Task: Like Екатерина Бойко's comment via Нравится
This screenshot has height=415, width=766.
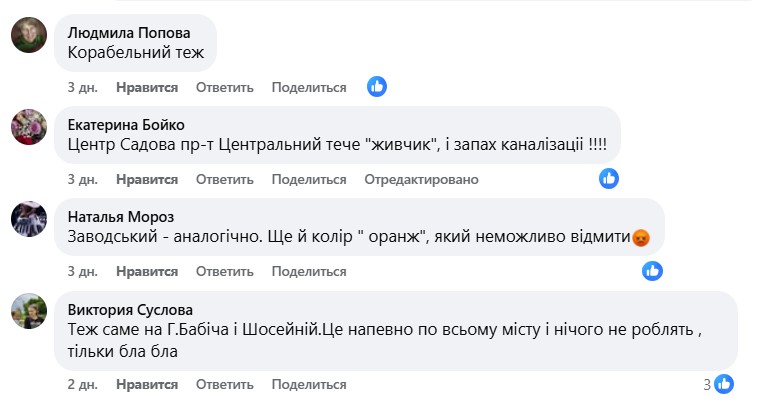Action: [x=147, y=180]
